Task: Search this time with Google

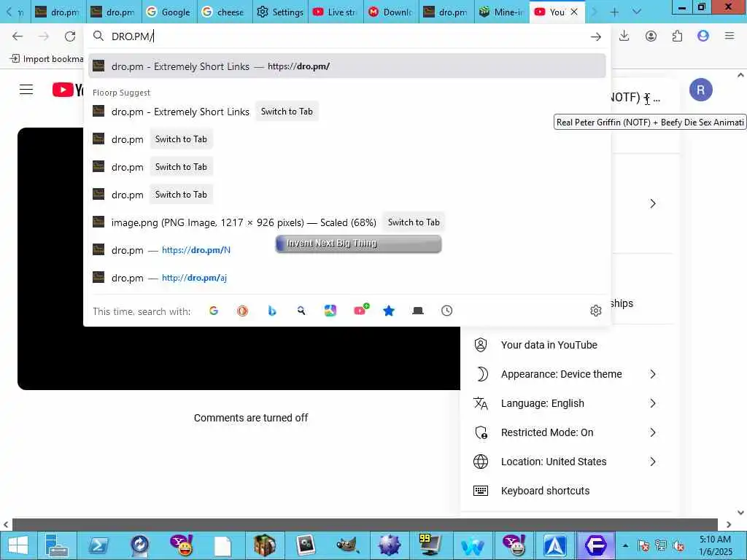Action: [214, 311]
